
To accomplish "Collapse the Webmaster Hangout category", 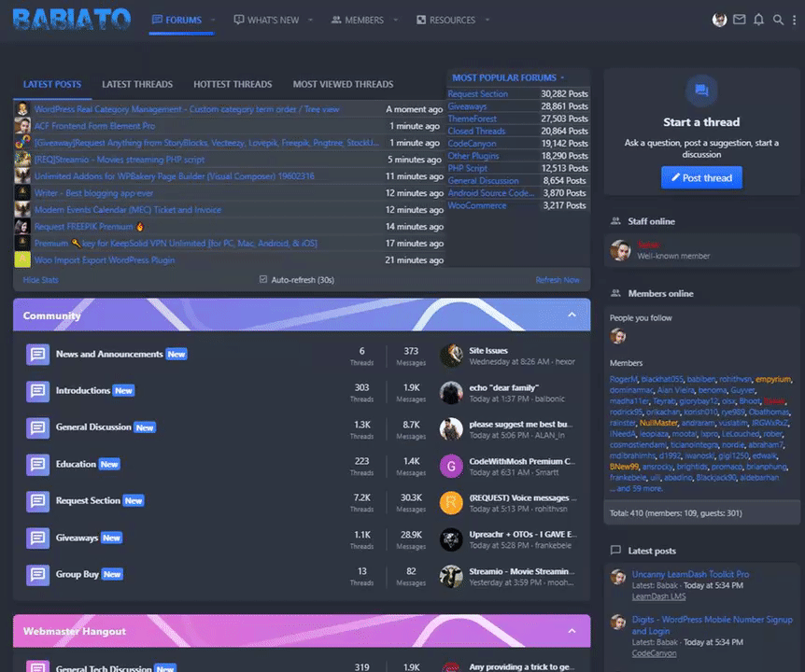I will (x=572, y=631).
